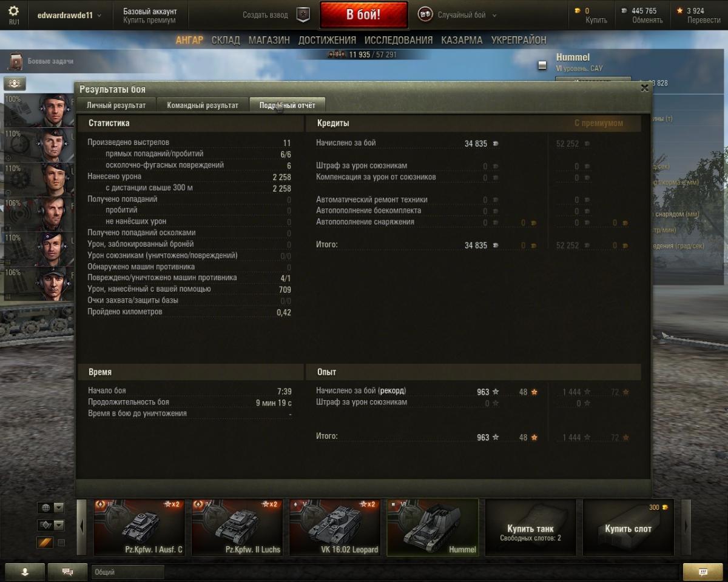The image size is (728, 582).
Task: Open the settings gear menu
Action: (x=13, y=11)
